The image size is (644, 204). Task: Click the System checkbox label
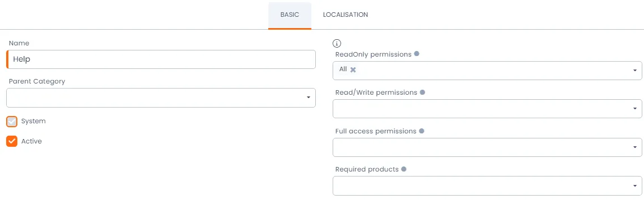(33, 121)
